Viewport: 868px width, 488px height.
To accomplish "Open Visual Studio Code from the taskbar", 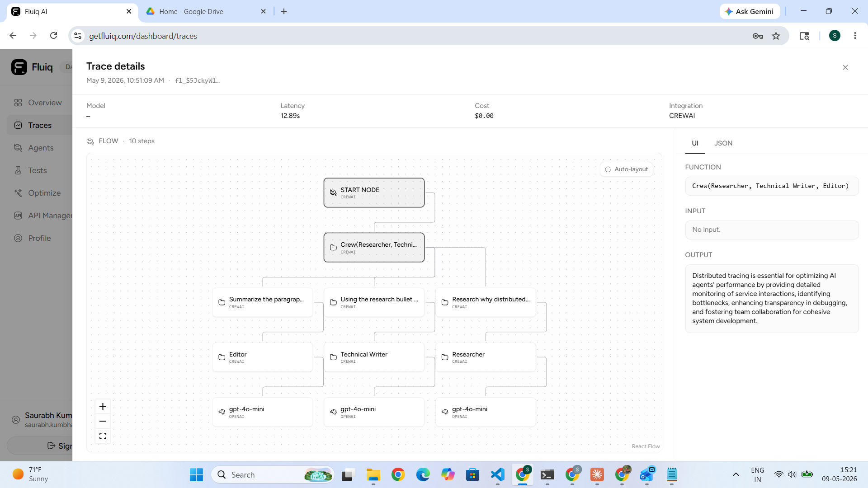I will click(x=497, y=474).
